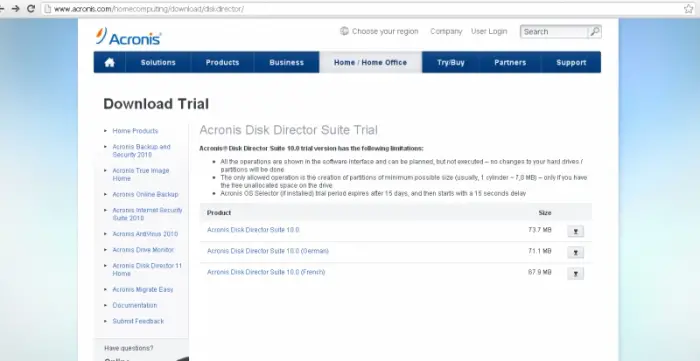The image size is (700, 361).
Task: Go to the Acronis home icon tab
Action: tap(110, 62)
